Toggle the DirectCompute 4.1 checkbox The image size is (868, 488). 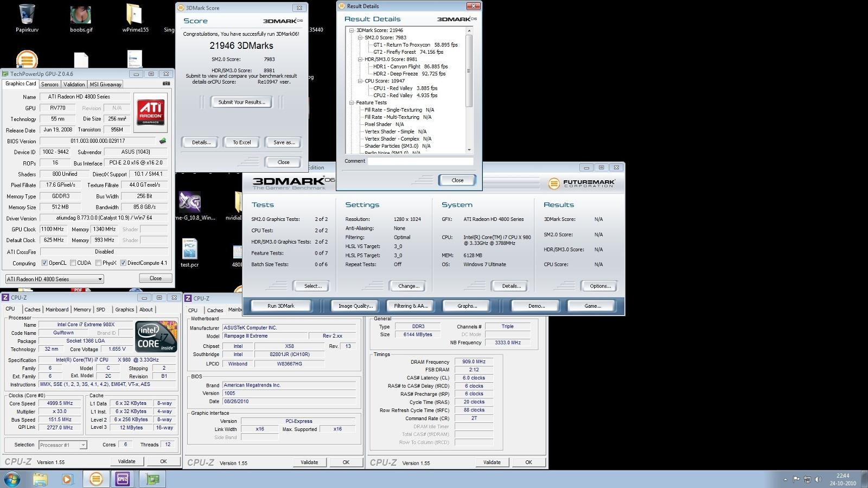[x=123, y=263]
